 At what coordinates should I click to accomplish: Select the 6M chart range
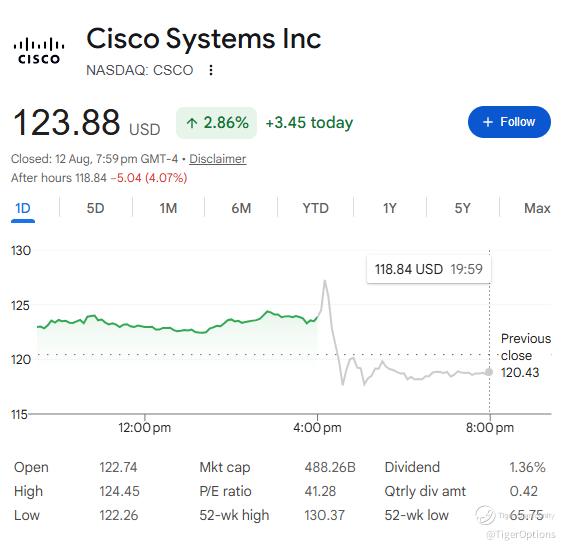(x=241, y=208)
